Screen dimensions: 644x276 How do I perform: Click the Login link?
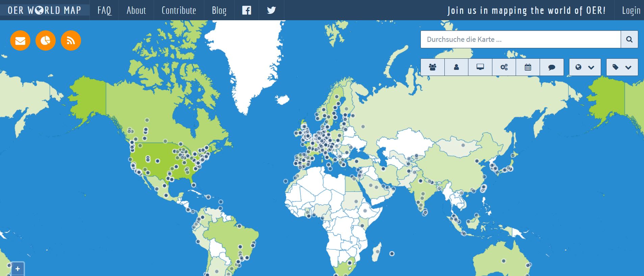point(631,10)
